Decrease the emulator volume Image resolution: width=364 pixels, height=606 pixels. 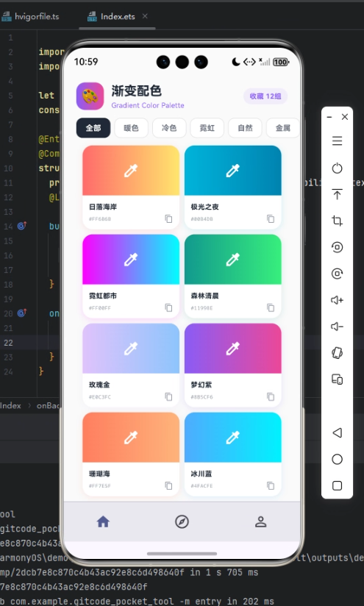click(x=337, y=327)
